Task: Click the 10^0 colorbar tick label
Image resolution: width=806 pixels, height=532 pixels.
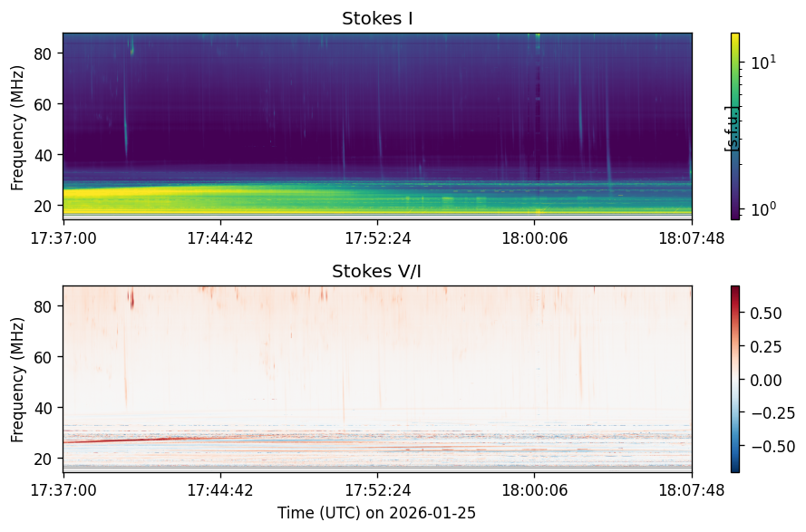Action: [x=764, y=208]
